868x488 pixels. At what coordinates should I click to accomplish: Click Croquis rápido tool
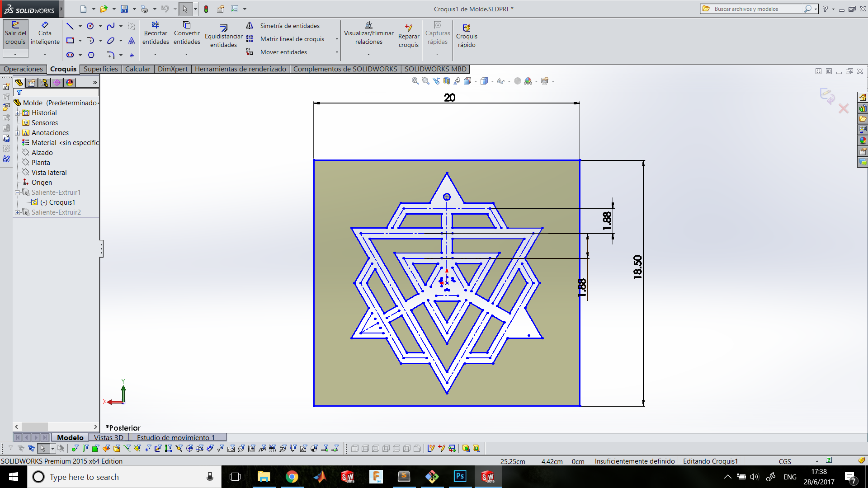click(467, 36)
